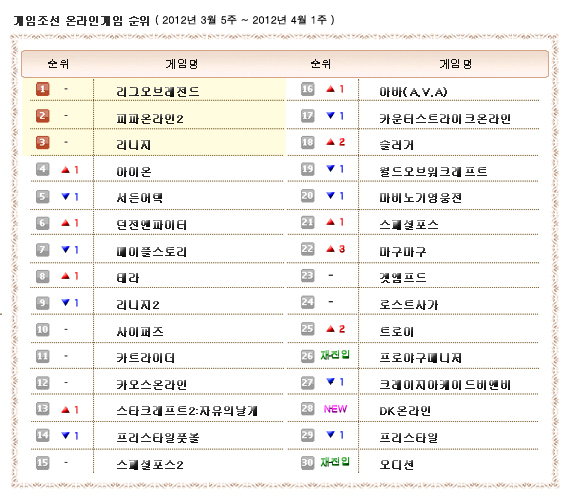
Task: Click the red up arrow beside rank 22
Action: point(330,249)
